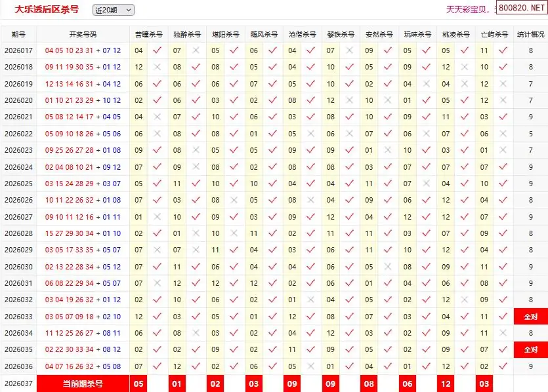
Task: Click cross mark for 独醉 in issue 2026034
Action: point(195,333)
